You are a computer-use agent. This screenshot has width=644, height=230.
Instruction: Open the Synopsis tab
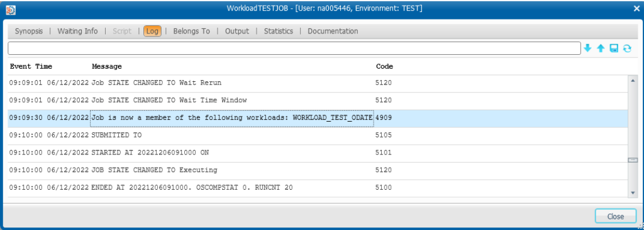pyautogui.click(x=29, y=32)
